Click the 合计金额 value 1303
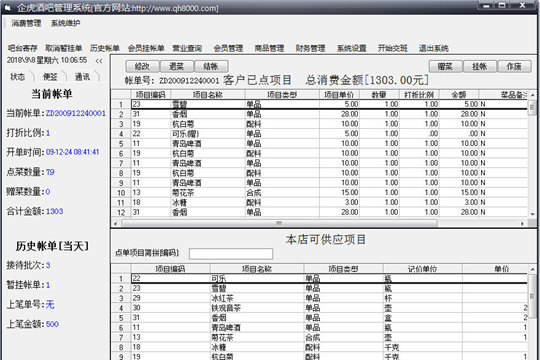Screen dimensions: 540x360 point(54,211)
